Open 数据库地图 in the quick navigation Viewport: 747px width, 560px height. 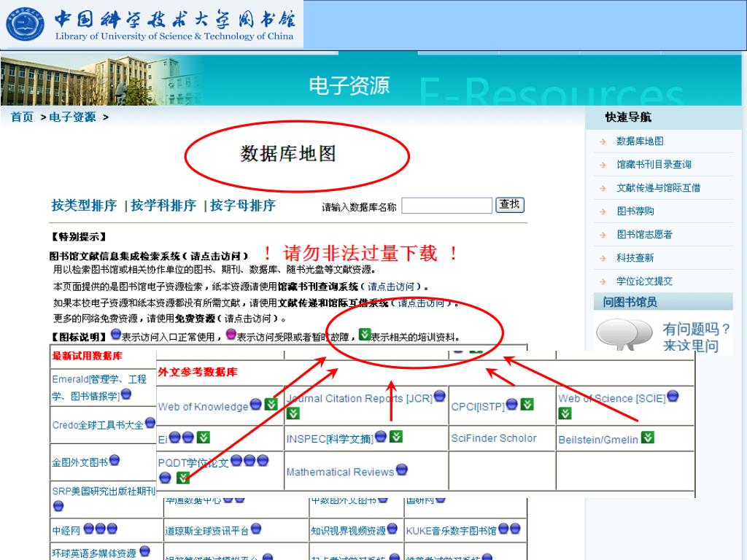(640, 141)
